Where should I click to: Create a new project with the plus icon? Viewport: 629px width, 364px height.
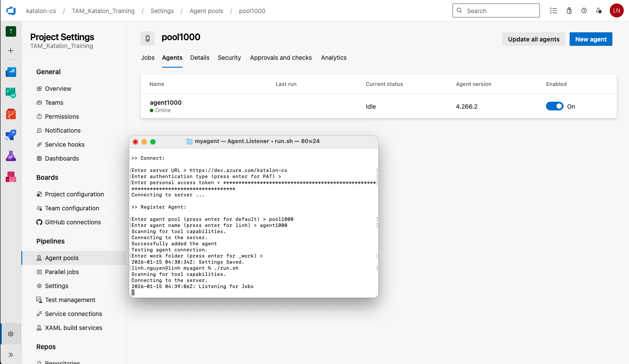click(x=10, y=51)
